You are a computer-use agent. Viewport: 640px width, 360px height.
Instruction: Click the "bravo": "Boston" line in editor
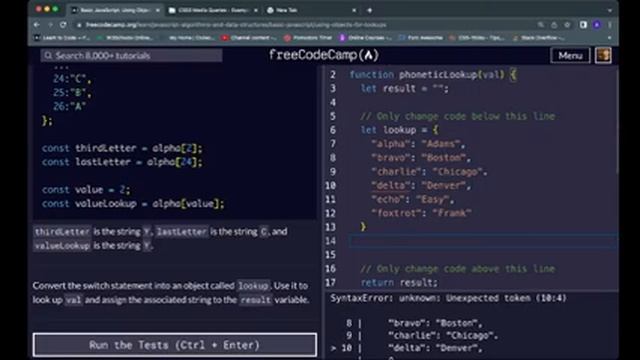coord(421,158)
